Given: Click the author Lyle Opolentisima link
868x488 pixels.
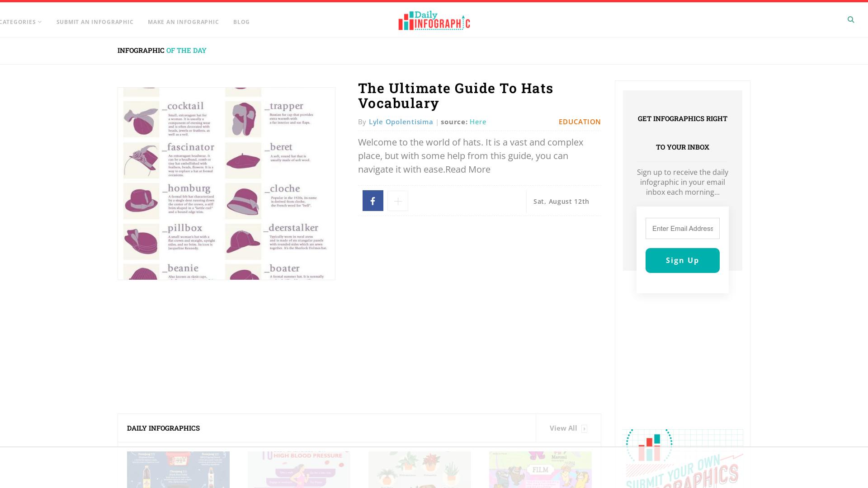Looking at the screenshot, I should [401, 122].
